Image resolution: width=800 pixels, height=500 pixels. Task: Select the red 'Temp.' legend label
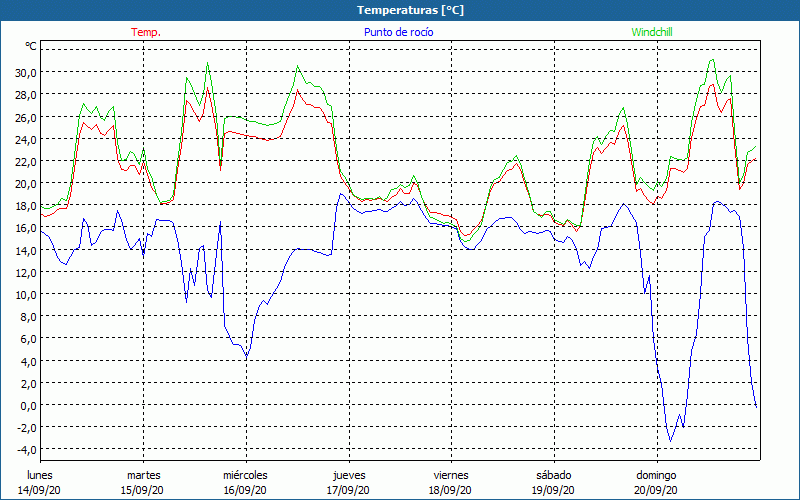click(x=146, y=32)
